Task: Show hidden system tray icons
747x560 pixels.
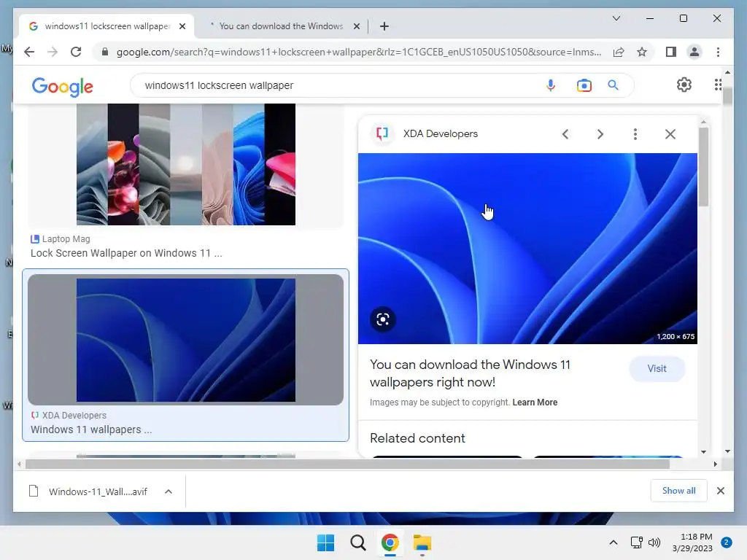Action: pos(614,542)
